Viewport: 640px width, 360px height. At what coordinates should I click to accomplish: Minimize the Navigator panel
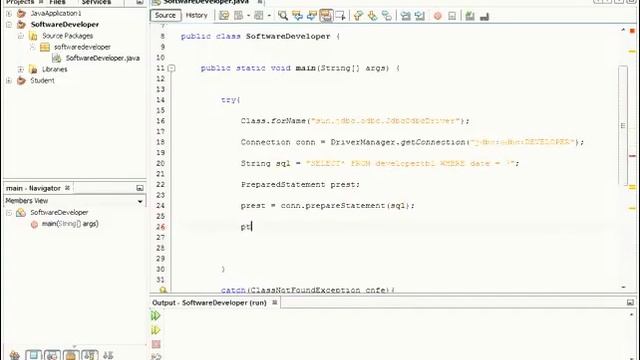pos(140,188)
